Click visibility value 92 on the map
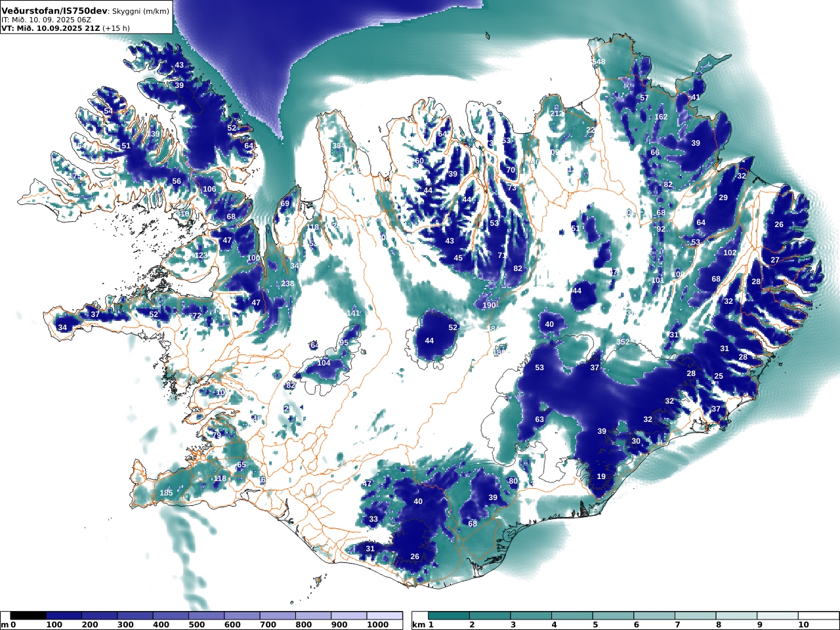The width and height of the screenshot is (840, 630). pyautogui.click(x=661, y=230)
